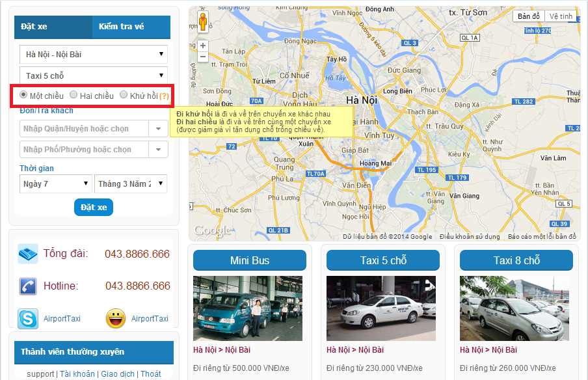The image size is (588, 380).
Task: Click the help question mark icon
Action: coord(164,96)
